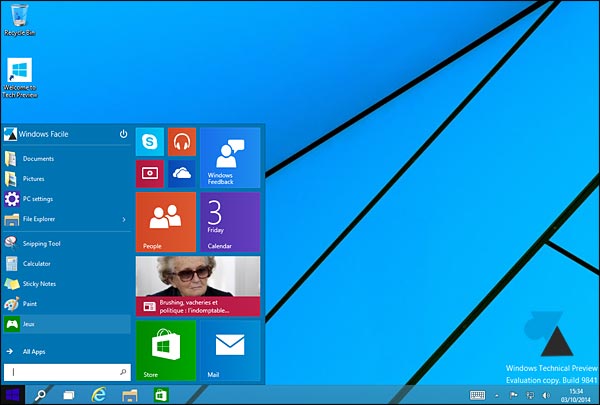Viewport: 600px width, 405px height.
Task: Click the network tray icon
Action: [530, 395]
